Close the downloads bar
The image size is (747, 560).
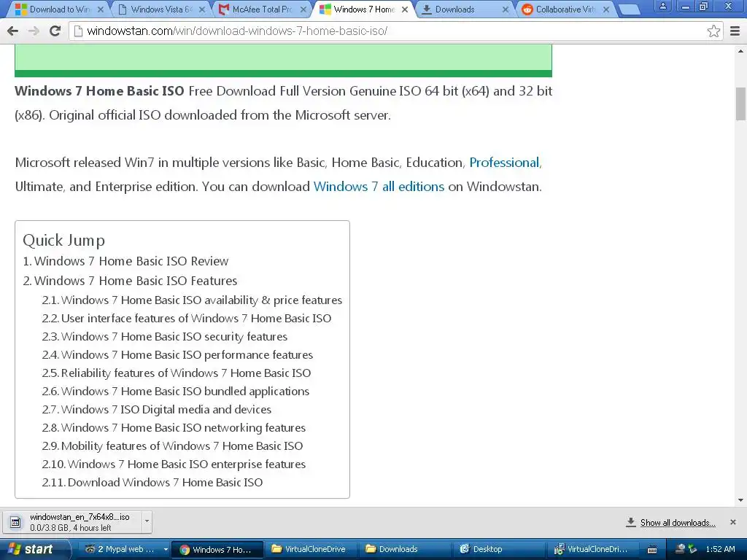[x=733, y=522]
